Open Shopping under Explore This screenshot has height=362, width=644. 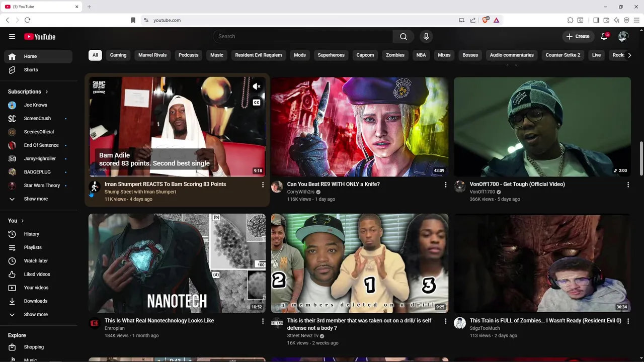click(x=38, y=347)
